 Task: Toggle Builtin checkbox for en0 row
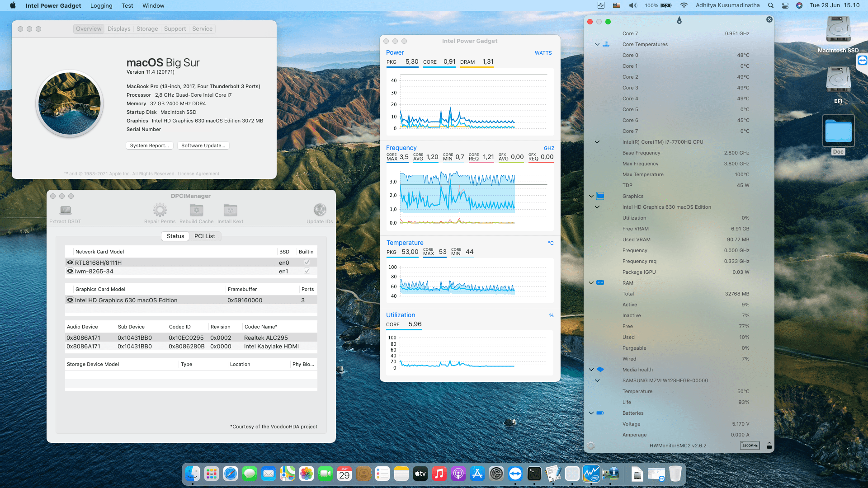pyautogui.click(x=307, y=263)
